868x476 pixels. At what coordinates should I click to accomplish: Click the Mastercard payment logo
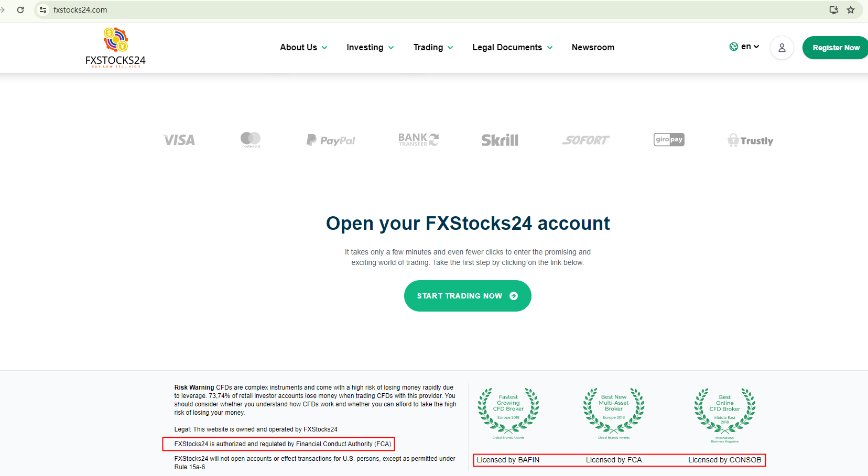(x=251, y=139)
